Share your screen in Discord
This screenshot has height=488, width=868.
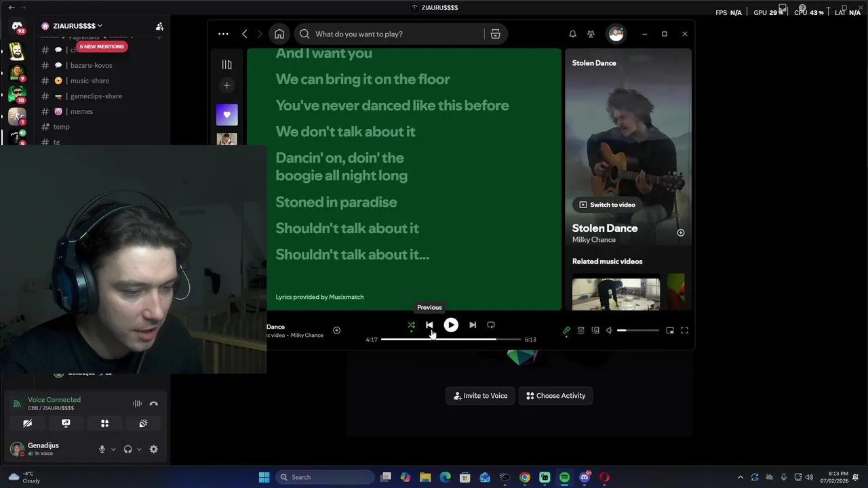pos(66,424)
